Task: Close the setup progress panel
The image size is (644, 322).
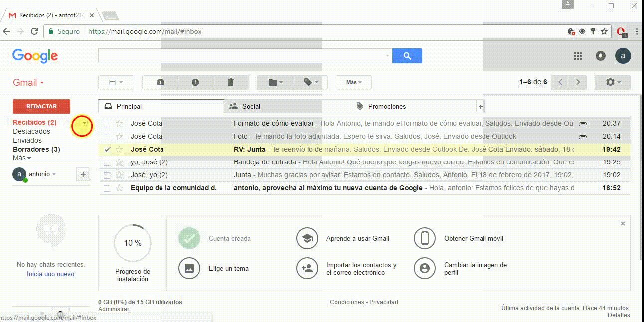Action: pyautogui.click(x=623, y=224)
